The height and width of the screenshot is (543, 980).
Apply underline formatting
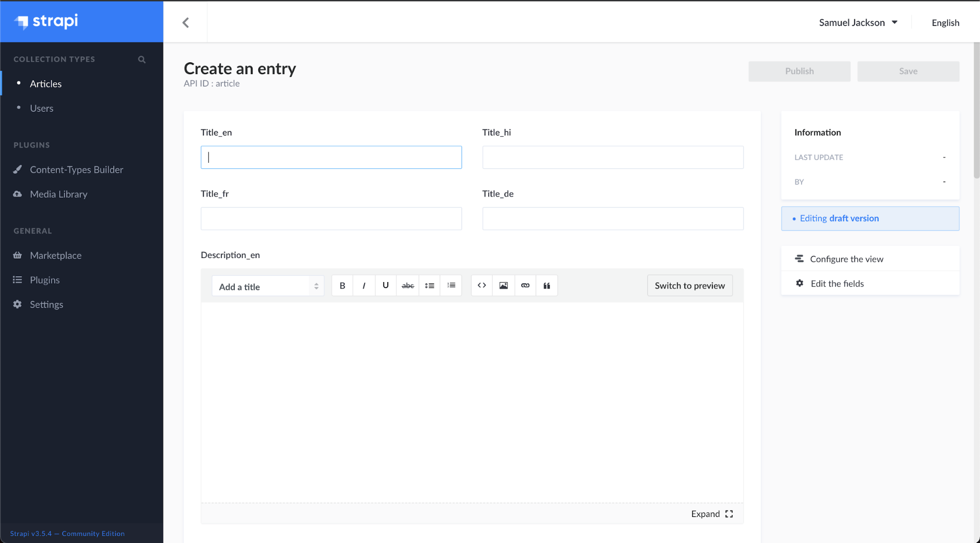[x=385, y=285]
